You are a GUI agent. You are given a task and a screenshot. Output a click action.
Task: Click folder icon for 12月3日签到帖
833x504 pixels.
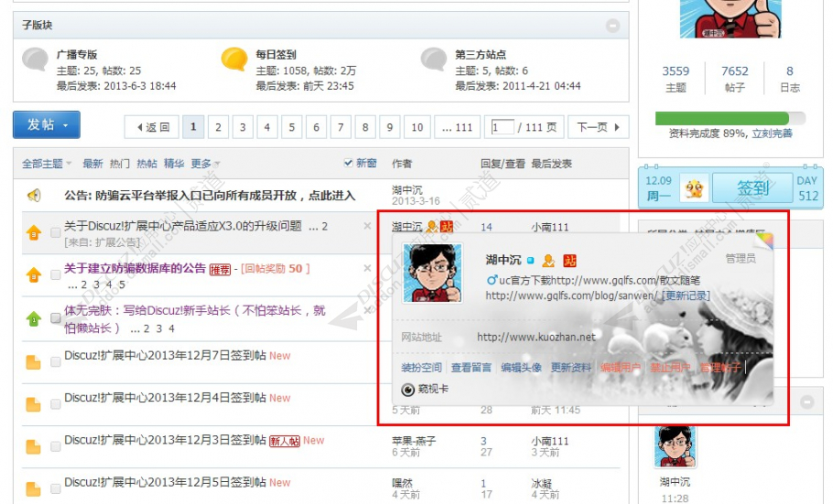pos(34,447)
